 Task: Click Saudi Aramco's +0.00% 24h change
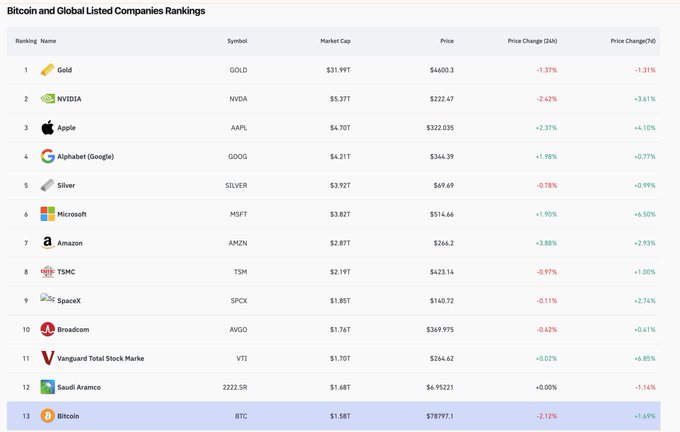pyautogui.click(x=546, y=387)
